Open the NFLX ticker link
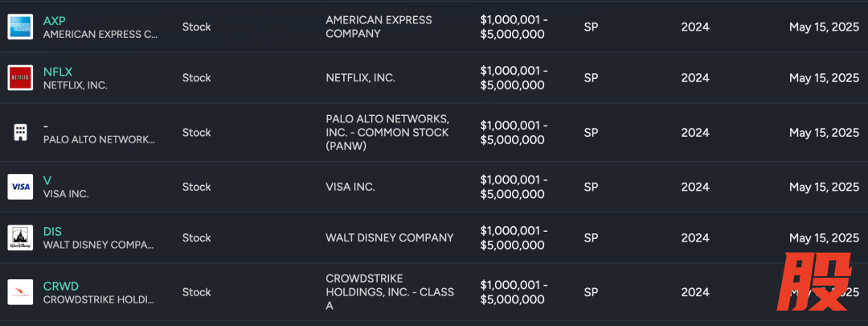Viewport: 868px width, 326px height. [58, 72]
